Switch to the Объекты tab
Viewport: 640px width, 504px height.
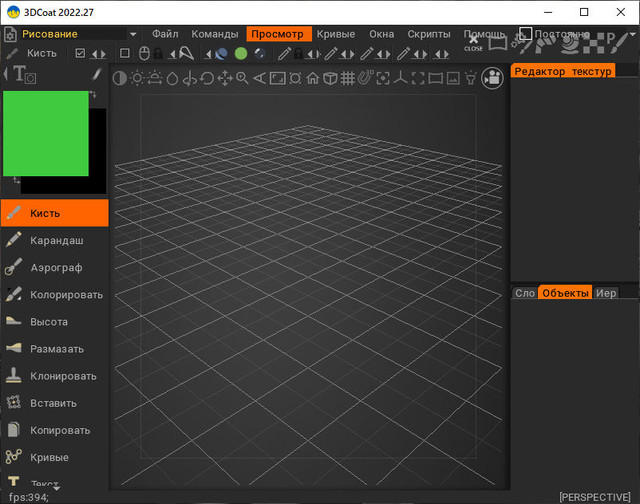click(x=565, y=293)
